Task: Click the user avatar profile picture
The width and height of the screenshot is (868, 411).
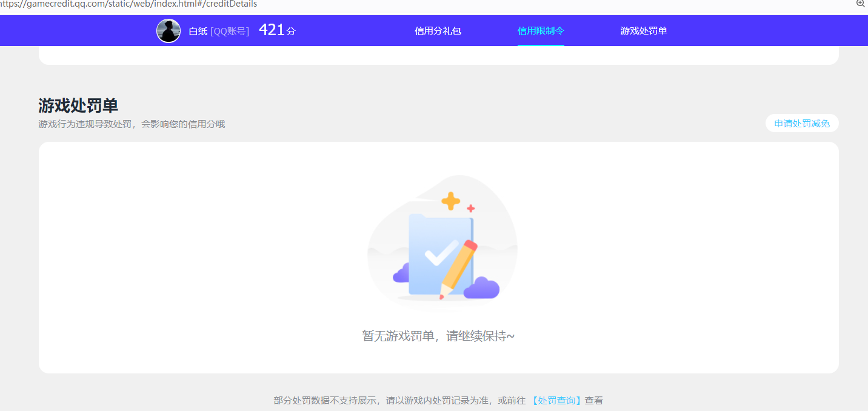Action: (168, 30)
